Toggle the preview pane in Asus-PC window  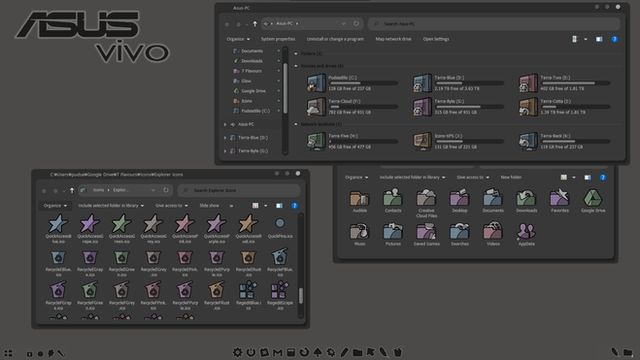(x=599, y=39)
